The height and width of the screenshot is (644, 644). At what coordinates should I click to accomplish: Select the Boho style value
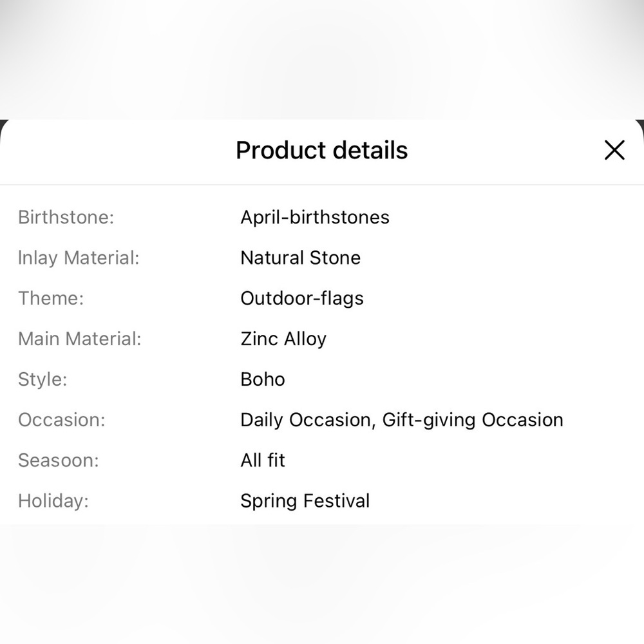click(263, 379)
